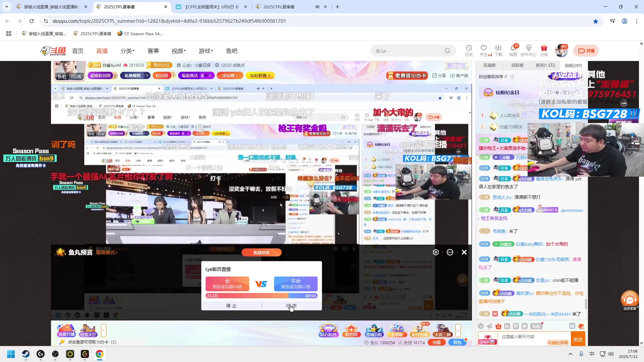Expand the 视频 dropdown in navigation
This screenshot has width=644, height=362.
click(179, 51)
